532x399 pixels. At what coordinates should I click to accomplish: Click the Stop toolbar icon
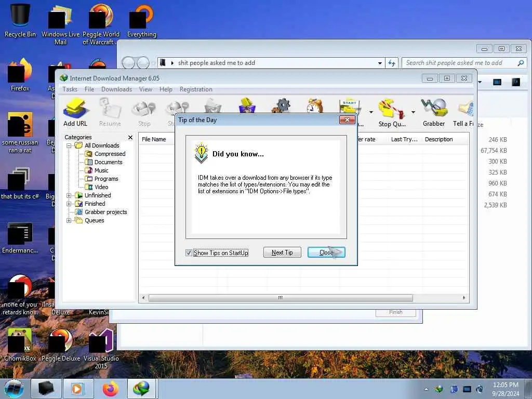coord(144,112)
